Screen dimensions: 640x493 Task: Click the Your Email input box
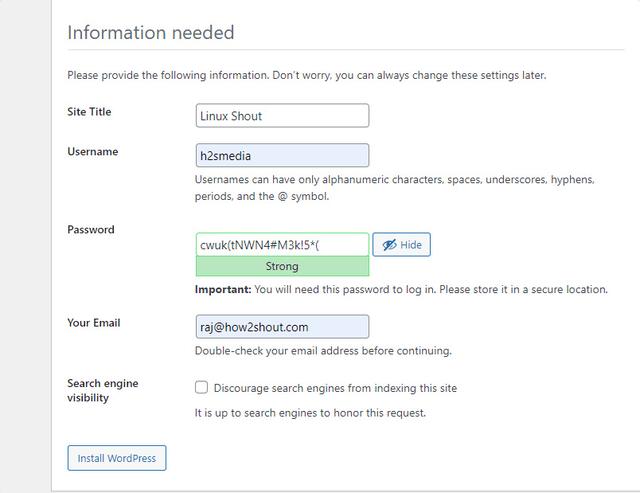[282, 326]
